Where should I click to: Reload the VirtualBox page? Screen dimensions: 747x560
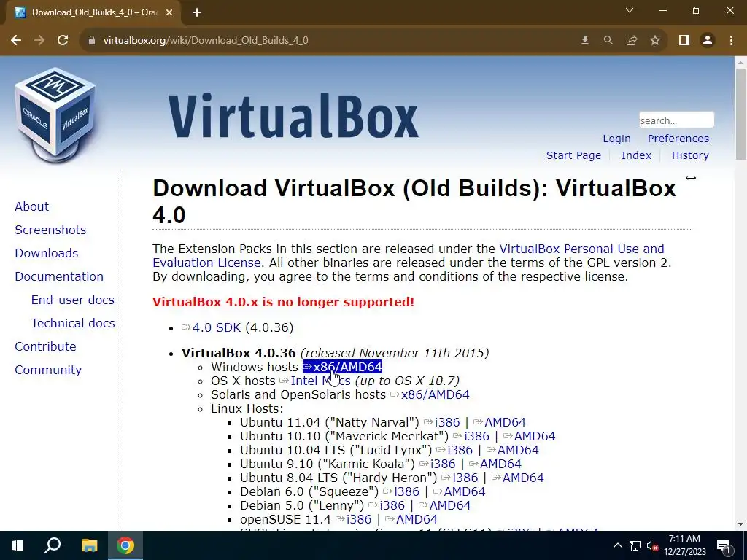click(63, 41)
